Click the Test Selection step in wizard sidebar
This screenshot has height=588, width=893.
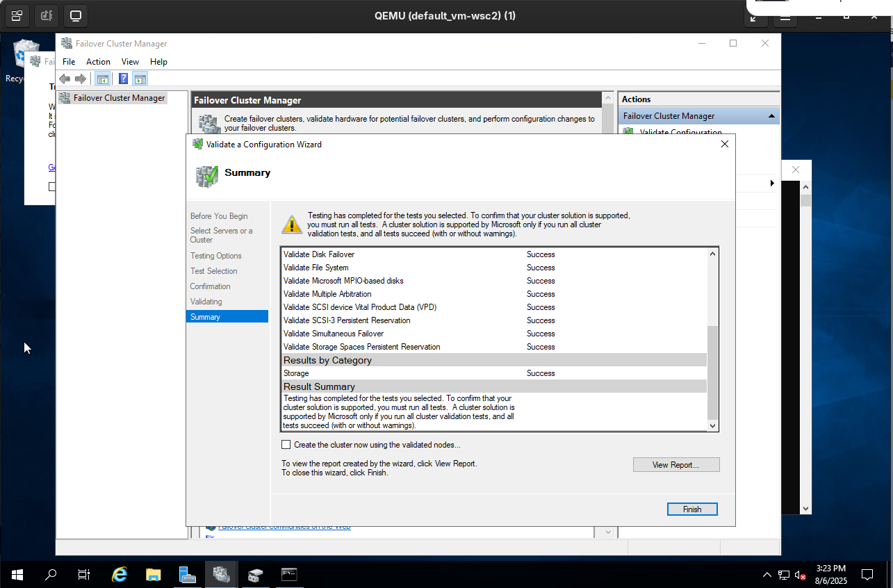click(214, 271)
